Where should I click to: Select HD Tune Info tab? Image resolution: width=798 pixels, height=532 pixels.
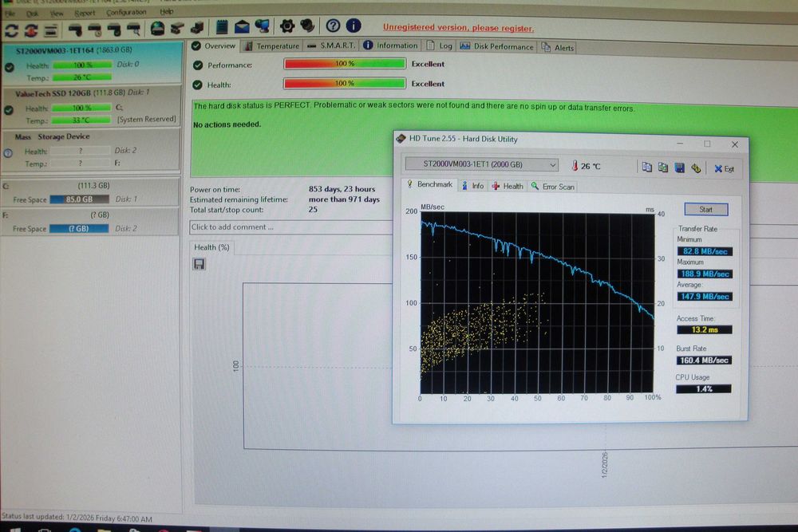[472, 186]
